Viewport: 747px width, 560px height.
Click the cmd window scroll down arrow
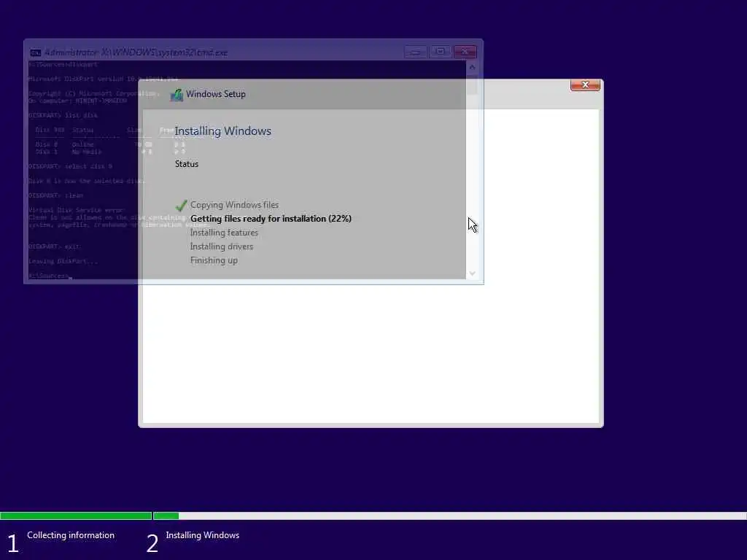[472, 273]
